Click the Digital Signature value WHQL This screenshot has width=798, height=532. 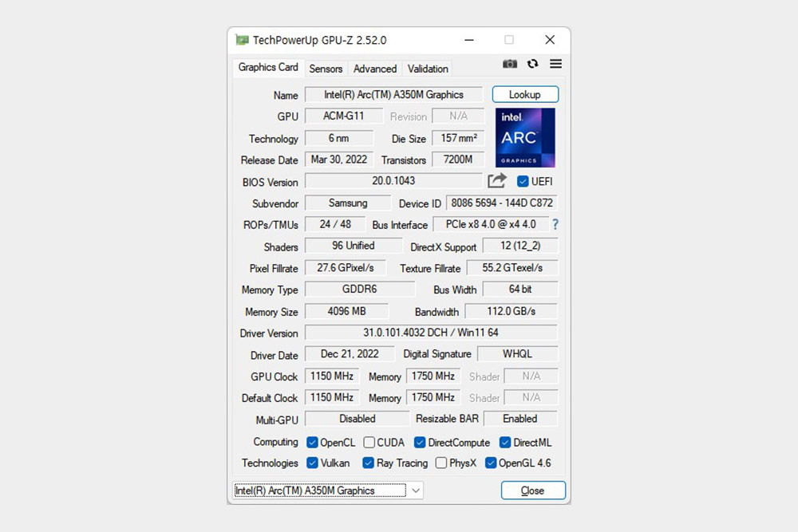518,354
